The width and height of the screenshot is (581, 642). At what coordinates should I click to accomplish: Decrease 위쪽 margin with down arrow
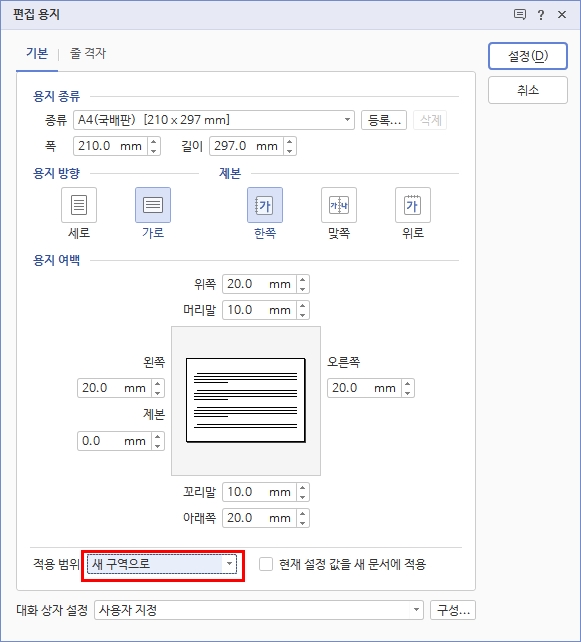coord(303,289)
